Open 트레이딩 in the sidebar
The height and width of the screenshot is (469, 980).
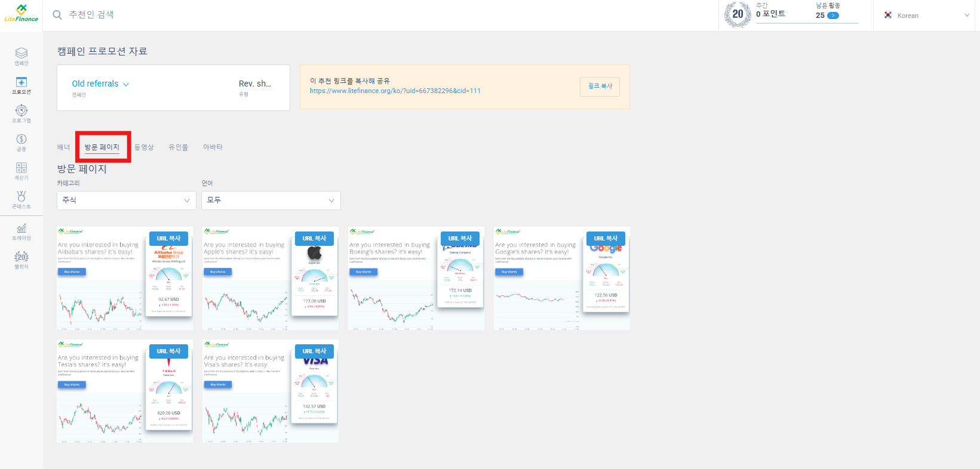[x=21, y=232]
